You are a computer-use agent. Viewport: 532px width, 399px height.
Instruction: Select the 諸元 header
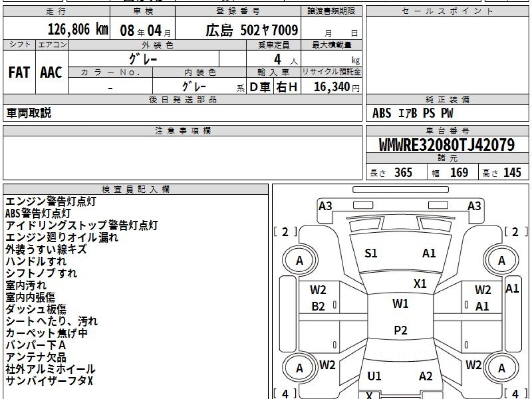[447, 158]
